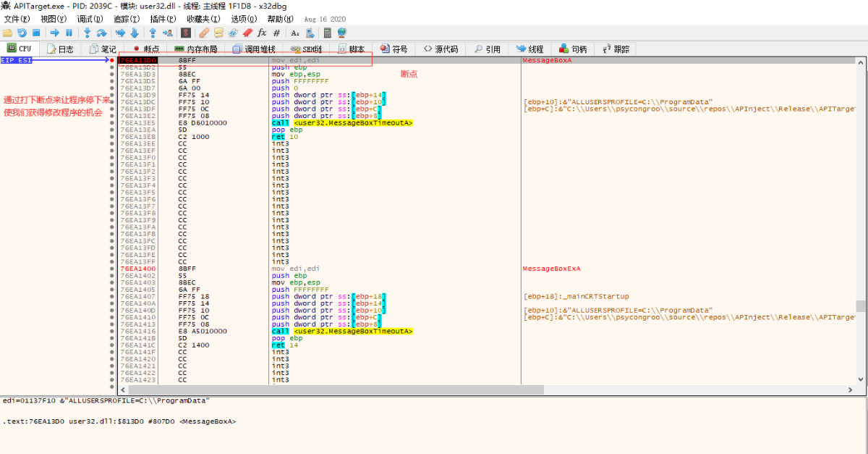868x454 pixels.
Task: Toggle the breakpoint bullet at address 76EA13D3
Action: point(111,74)
